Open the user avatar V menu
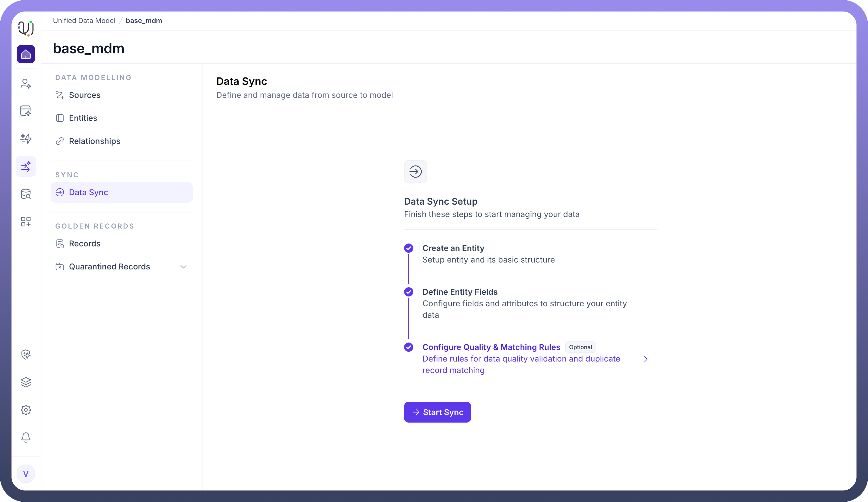The image size is (868, 502). tap(26, 474)
